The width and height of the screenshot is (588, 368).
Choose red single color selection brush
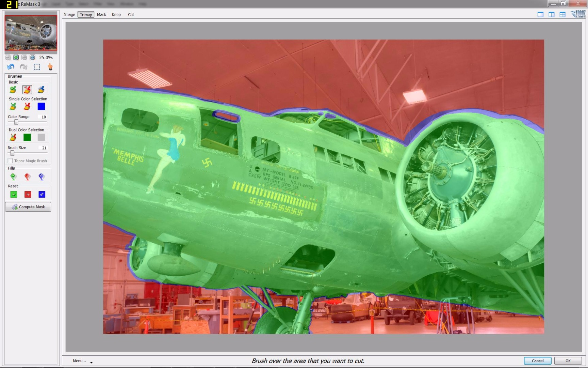(x=27, y=107)
